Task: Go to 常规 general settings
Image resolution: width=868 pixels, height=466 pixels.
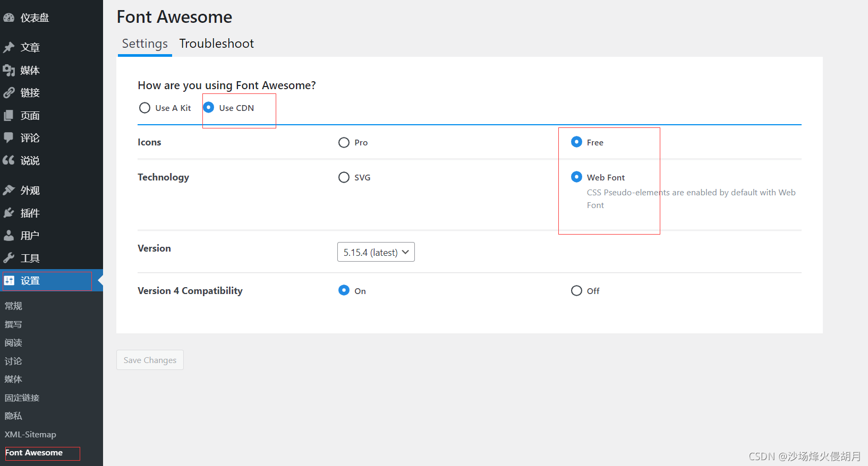Action: pos(13,306)
